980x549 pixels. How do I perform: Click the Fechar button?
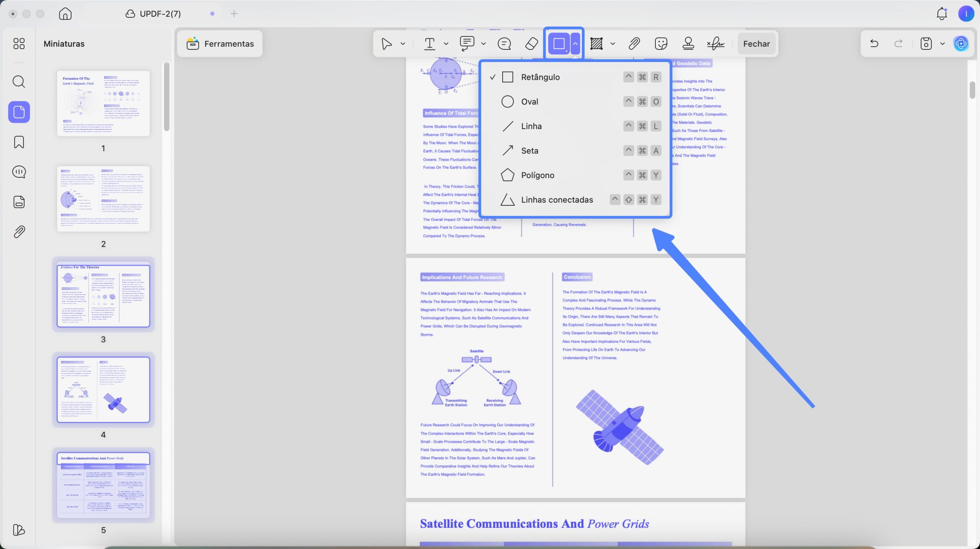point(756,44)
